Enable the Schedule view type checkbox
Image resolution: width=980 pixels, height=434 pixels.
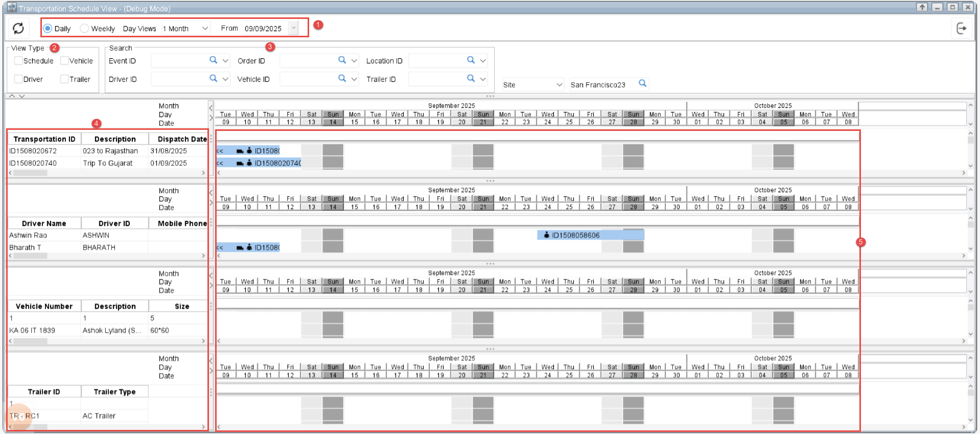[x=18, y=61]
